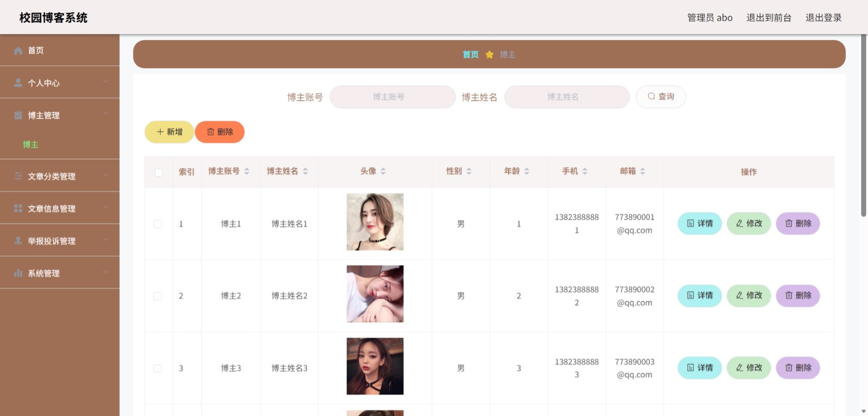Click the yellow 新增 button
The height and width of the screenshot is (416, 868).
point(169,132)
